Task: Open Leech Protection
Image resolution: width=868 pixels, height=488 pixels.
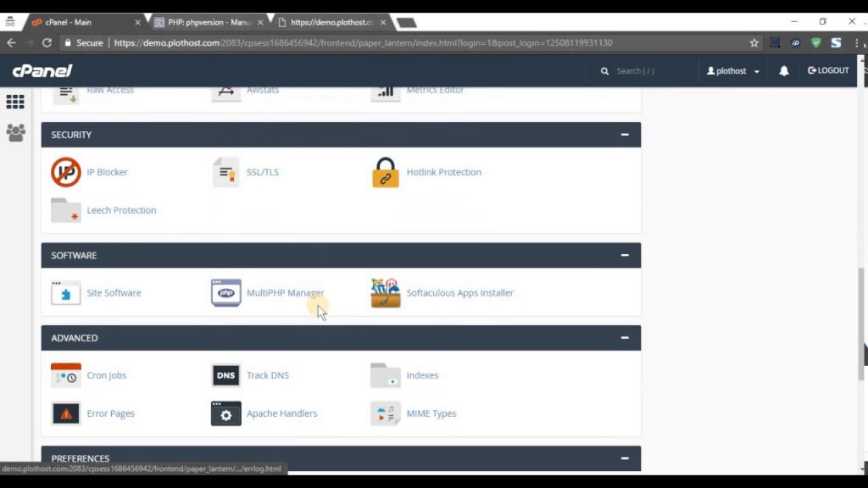Action: pos(121,210)
